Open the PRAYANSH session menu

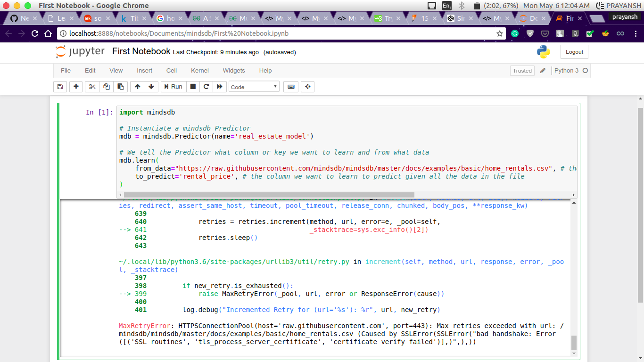point(619,6)
